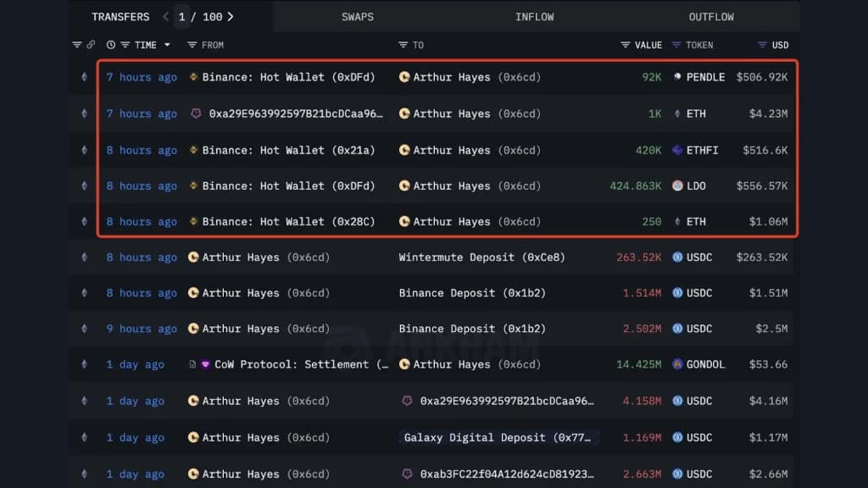Click the ETHFI token icon
The image size is (868, 488).
(677, 150)
